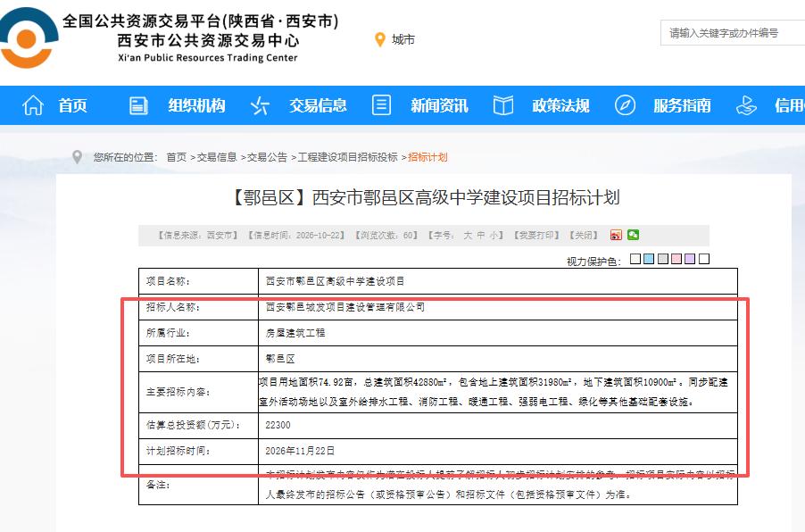Click the 关闭 link in info bar
This screenshot has height=532, width=805.
[x=584, y=235]
